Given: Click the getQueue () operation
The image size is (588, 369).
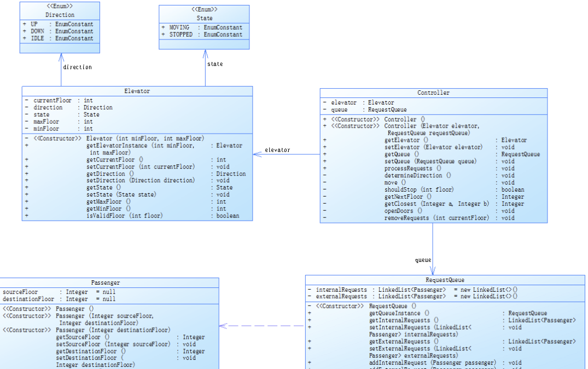Looking at the screenshot, I should click(432, 154).
